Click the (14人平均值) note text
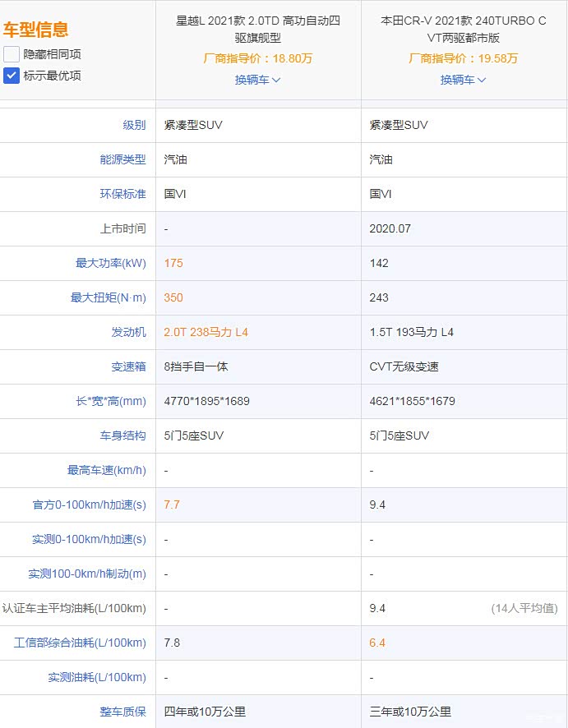This screenshot has height=728, width=568. [524, 608]
